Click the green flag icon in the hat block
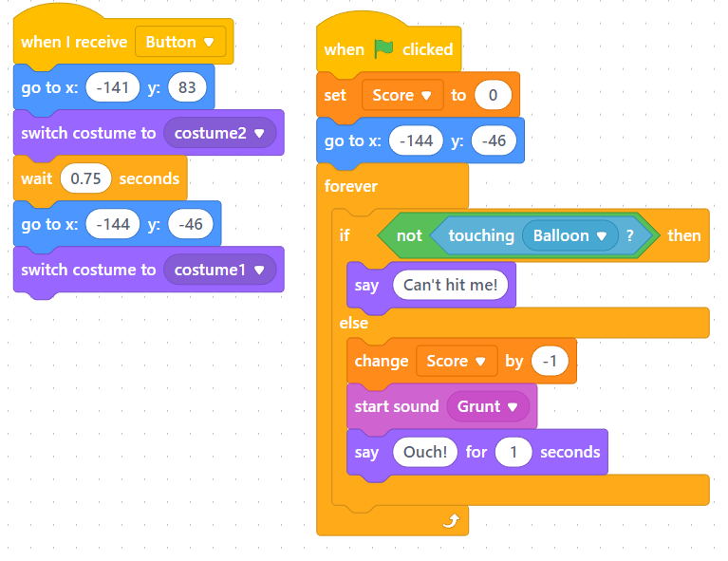Screen dimensions: 728x561 [383, 49]
